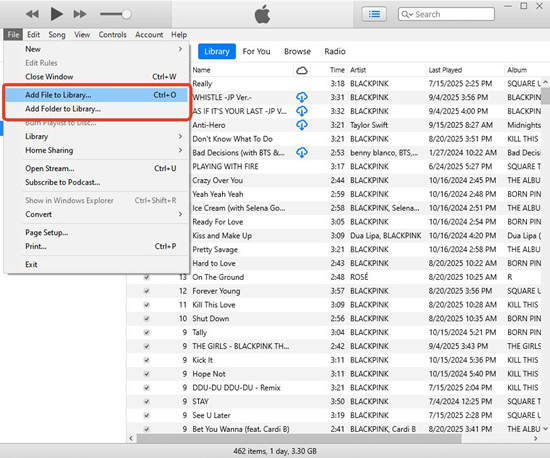Click the search magnifier dropdown icon
This screenshot has height=458, width=550.
407,14
